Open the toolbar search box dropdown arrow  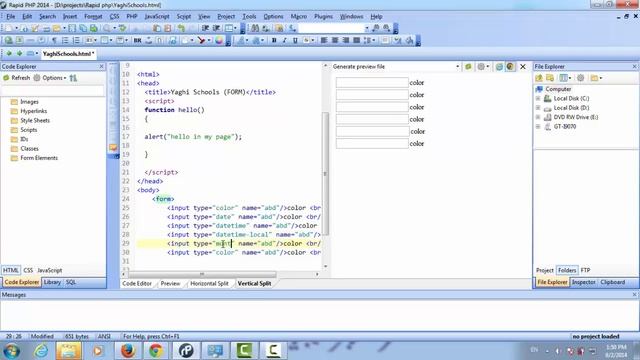point(367,28)
